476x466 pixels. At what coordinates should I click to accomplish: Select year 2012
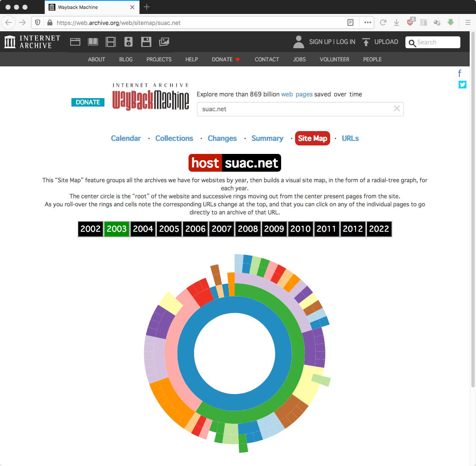[353, 229]
